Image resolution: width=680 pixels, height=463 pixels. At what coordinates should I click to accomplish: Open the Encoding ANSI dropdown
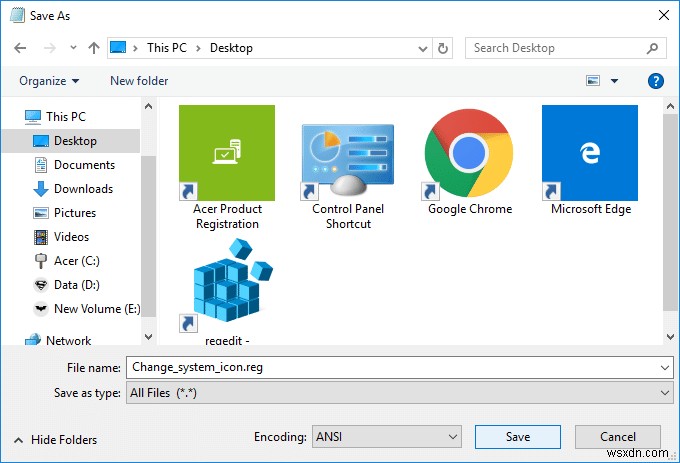(x=386, y=437)
